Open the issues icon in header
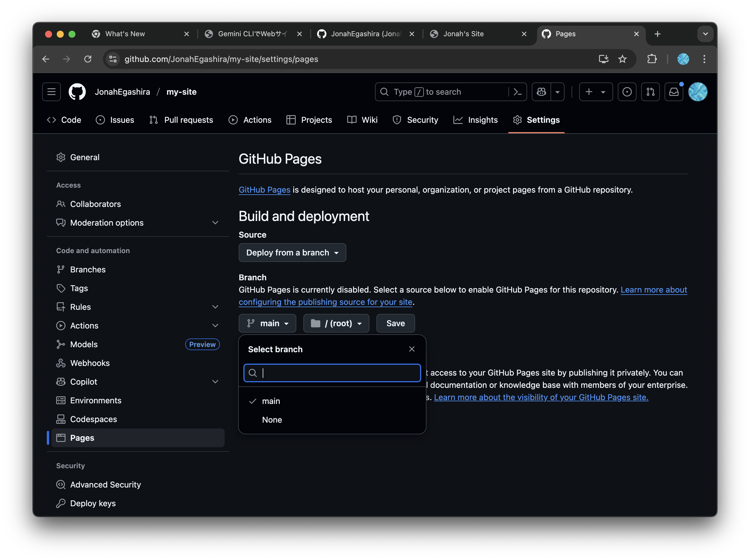Viewport: 750px width, 560px height. [627, 92]
